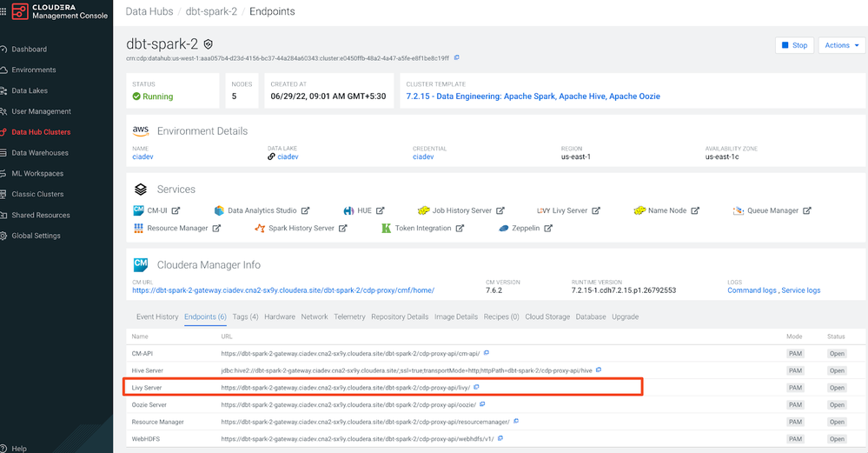Expand the Actions dropdown
Viewport: 868px width, 453px height.
coord(841,45)
